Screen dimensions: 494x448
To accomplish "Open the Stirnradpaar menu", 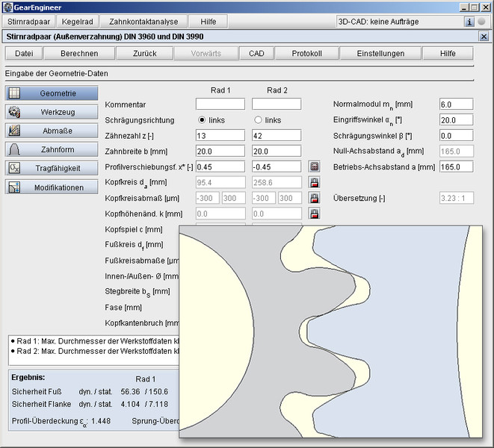I will [x=28, y=22].
